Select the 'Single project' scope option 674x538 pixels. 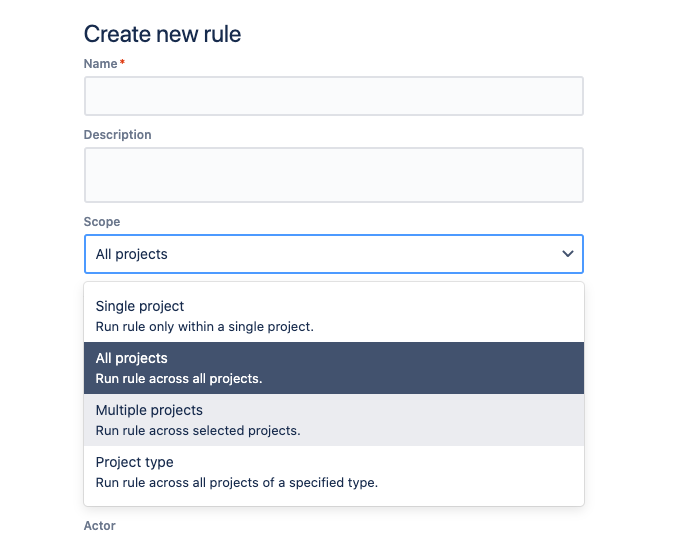coord(140,306)
